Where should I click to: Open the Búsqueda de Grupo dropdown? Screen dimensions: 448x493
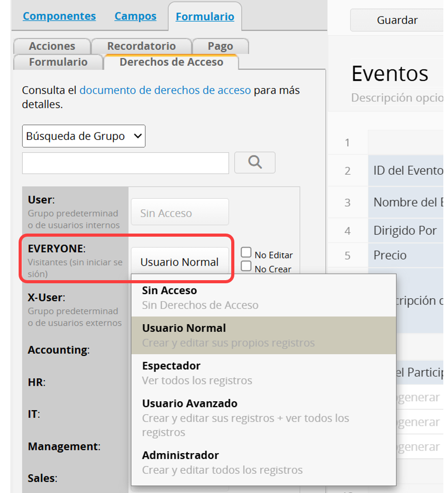tap(84, 136)
